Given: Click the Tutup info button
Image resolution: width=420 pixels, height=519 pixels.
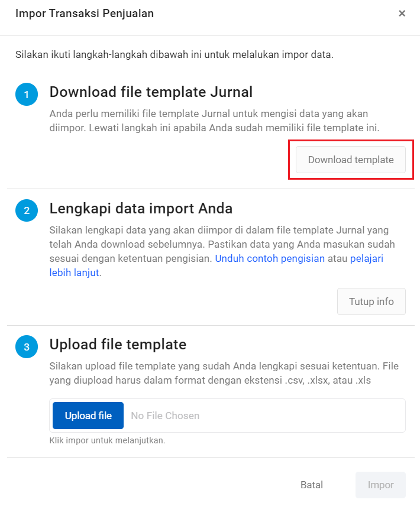Looking at the screenshot, I should point(371,301).
